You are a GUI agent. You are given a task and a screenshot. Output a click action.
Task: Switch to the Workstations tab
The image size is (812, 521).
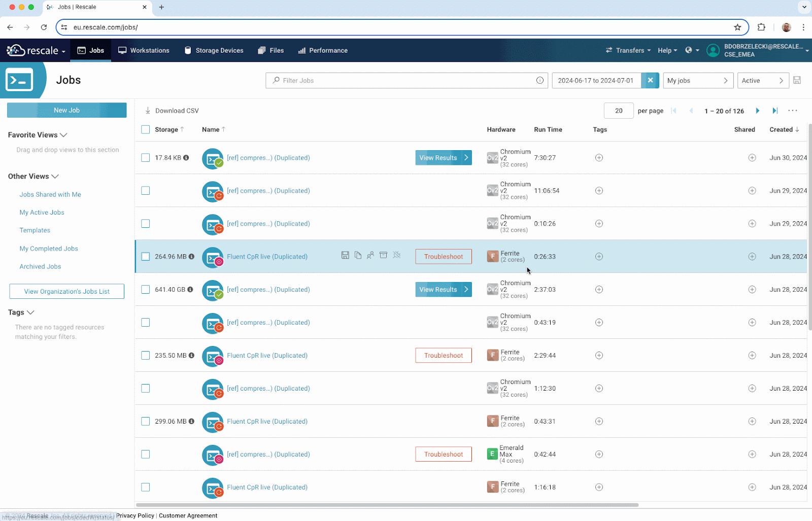[x=144, y=50]
